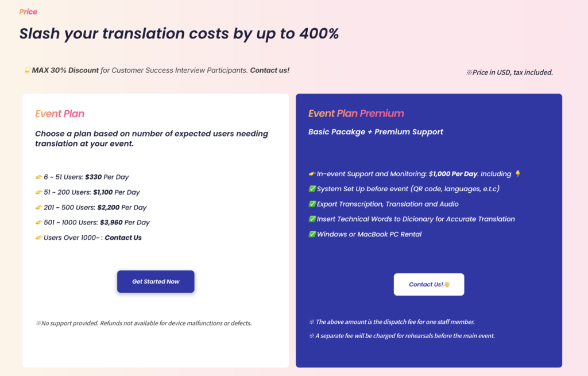Click pointing hand icon beside 201 ~ 500 Users

click(38, 207)
